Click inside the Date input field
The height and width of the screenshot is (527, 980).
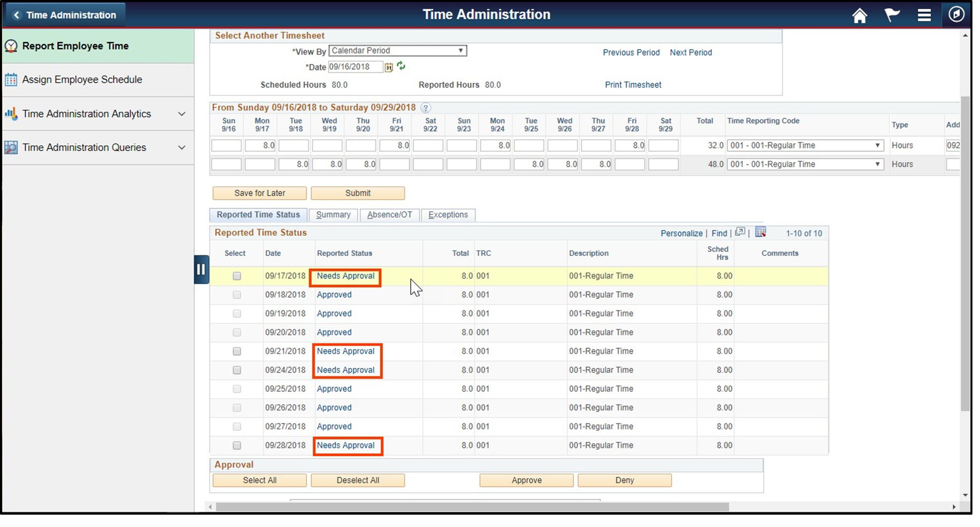pos(355,67)
